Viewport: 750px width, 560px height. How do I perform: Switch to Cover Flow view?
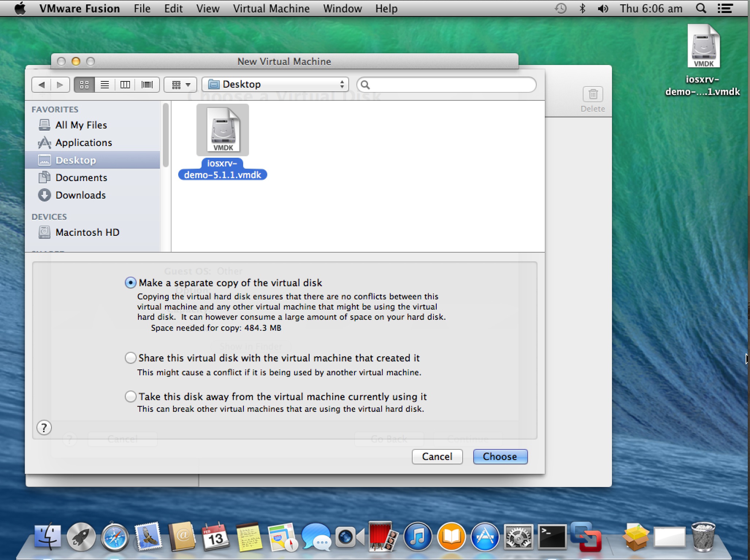[x=147, y=85]
